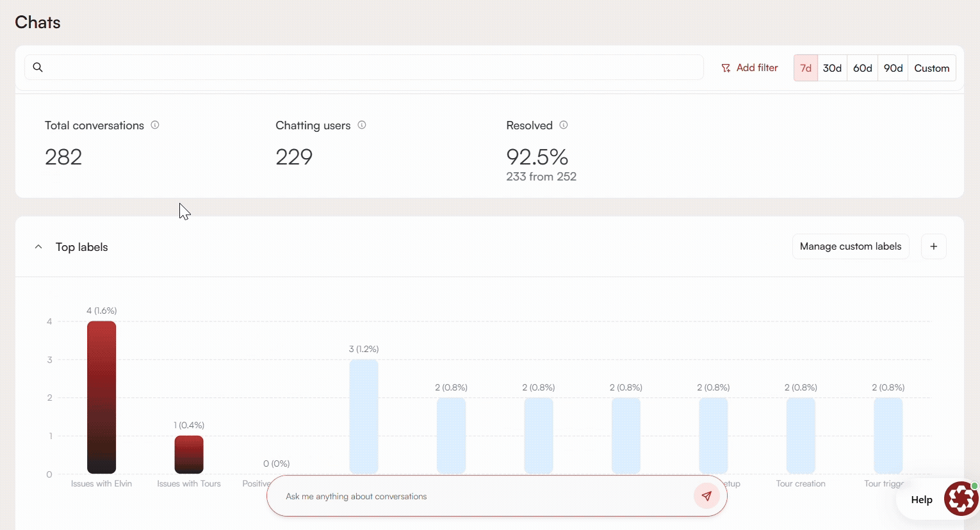Show data for the 90d range
The image size is (980, 530).
[893, 68]
